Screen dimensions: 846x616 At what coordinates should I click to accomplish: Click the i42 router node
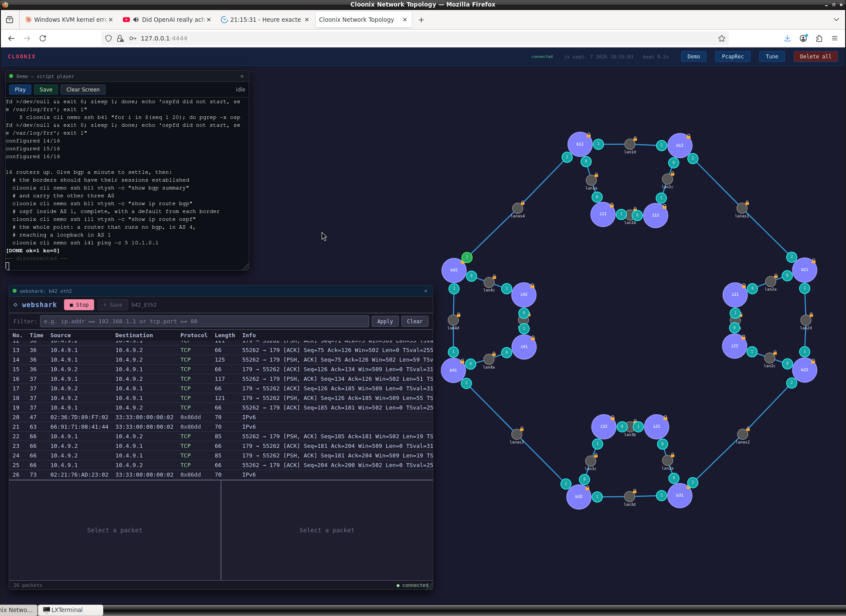(524, 294)
